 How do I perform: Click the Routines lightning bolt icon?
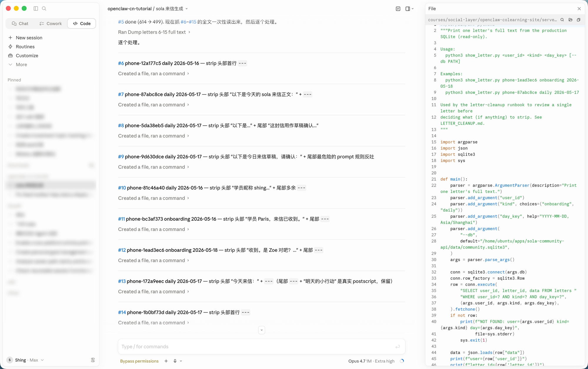coord(11,46)
